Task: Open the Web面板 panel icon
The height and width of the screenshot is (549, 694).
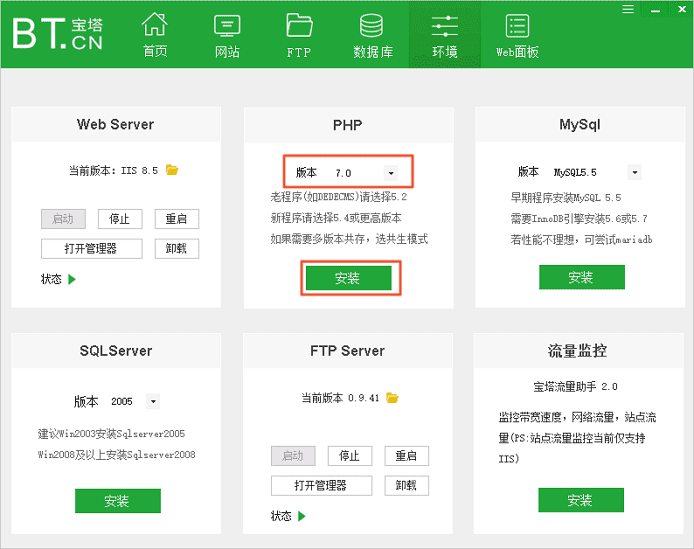Action: [517, 25]
